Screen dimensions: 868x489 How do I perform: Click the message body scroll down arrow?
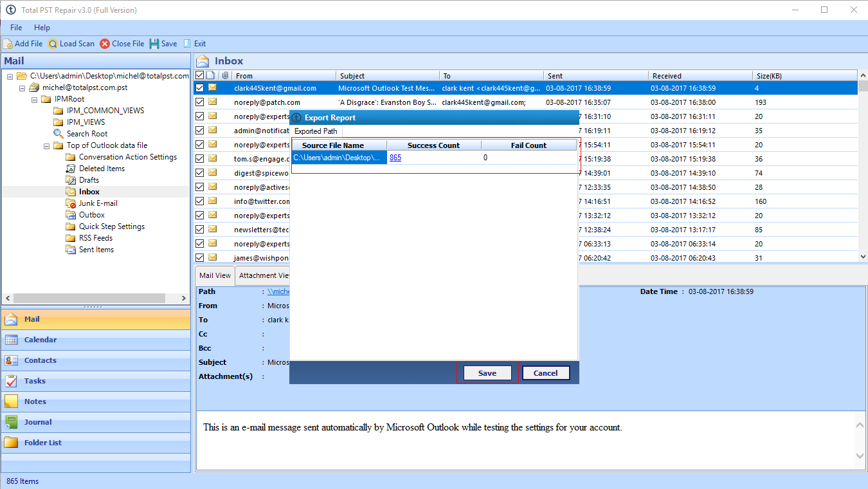click(x=861, y=456)
